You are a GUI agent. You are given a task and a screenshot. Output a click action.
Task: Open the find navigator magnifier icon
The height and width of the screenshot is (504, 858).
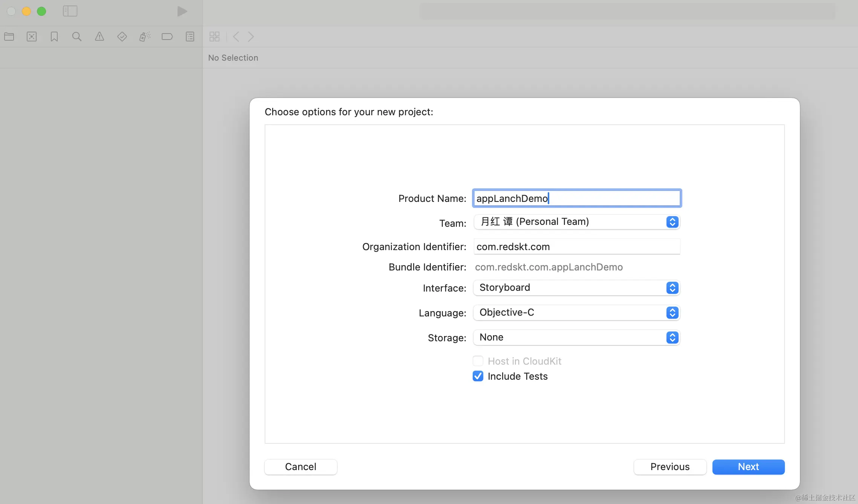77,37
